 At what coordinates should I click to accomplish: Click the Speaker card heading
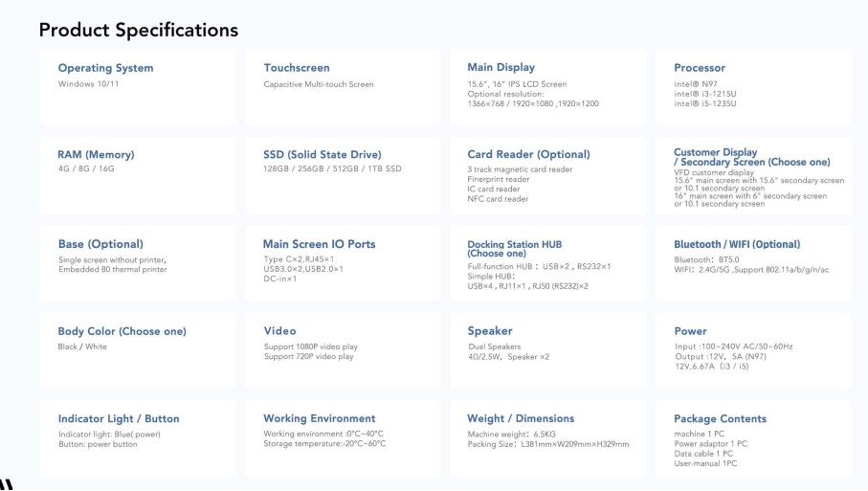(490, 331)
